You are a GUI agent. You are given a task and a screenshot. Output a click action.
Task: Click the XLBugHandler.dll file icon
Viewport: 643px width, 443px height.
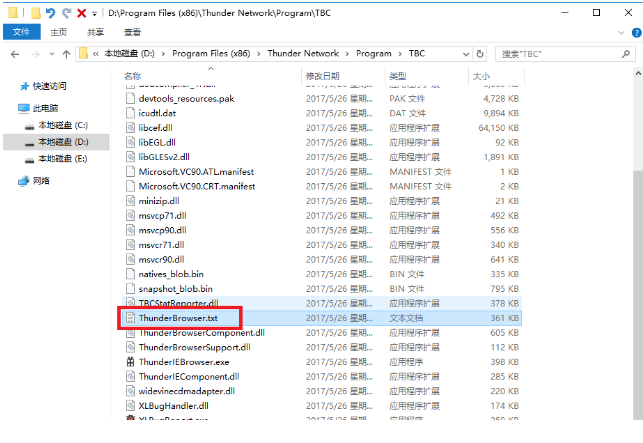[x=130, y=406]
